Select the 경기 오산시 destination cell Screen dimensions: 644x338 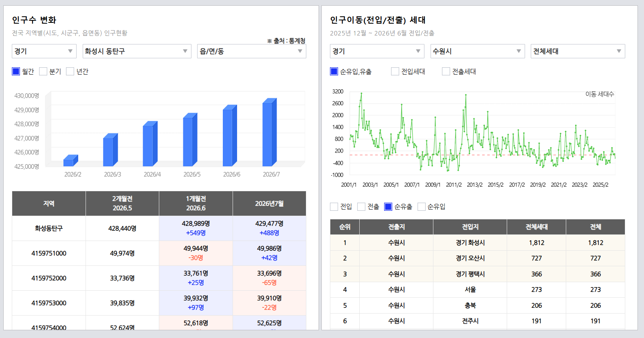pyautogui.click(x=470, y=258)
